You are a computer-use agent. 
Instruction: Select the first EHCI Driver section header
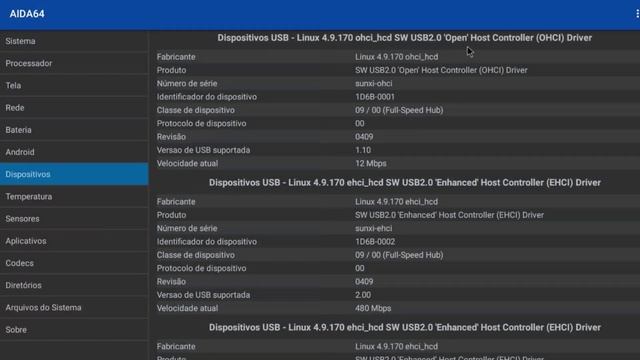tap(404, 182)
